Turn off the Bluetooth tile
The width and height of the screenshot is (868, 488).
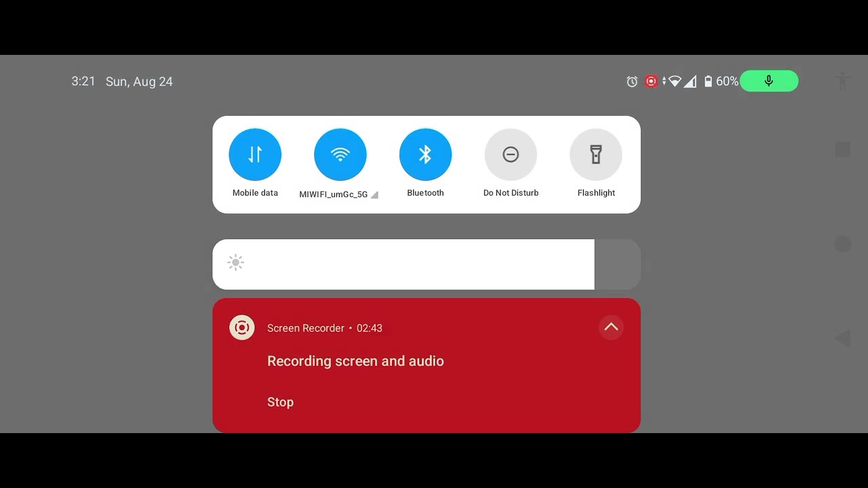pos(425,155)
